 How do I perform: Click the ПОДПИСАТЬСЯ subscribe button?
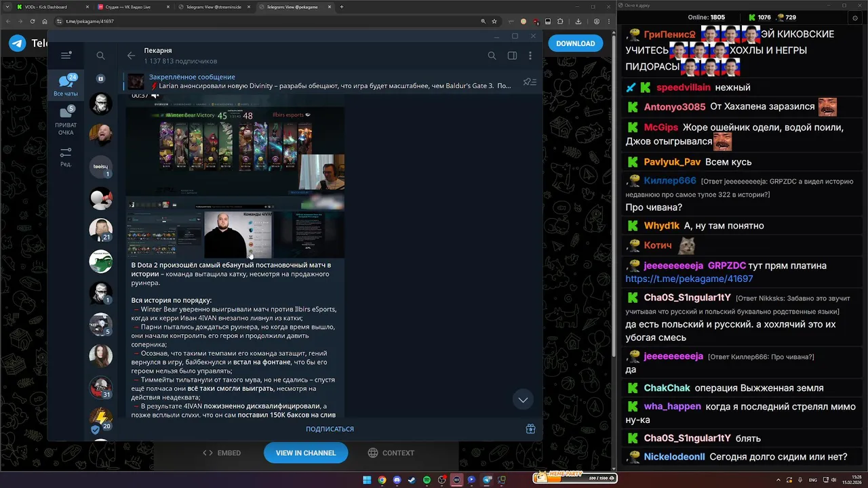tap(330, 429)
